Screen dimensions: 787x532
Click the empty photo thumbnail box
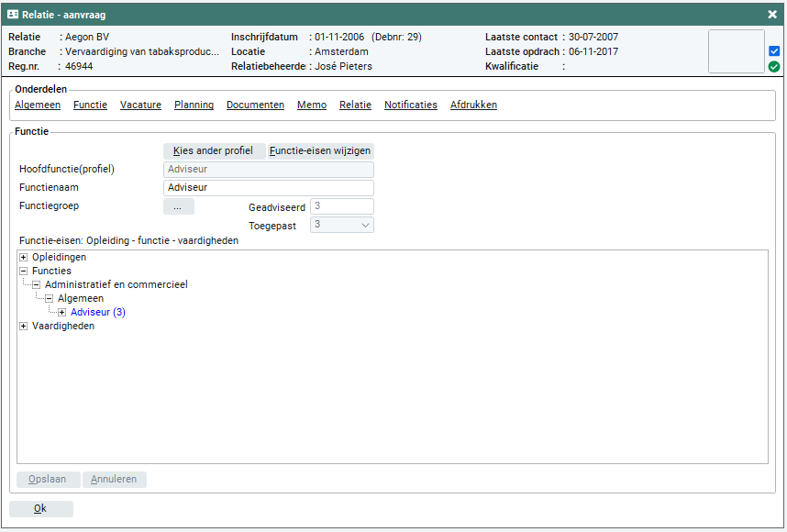click(x=736, y=51)
